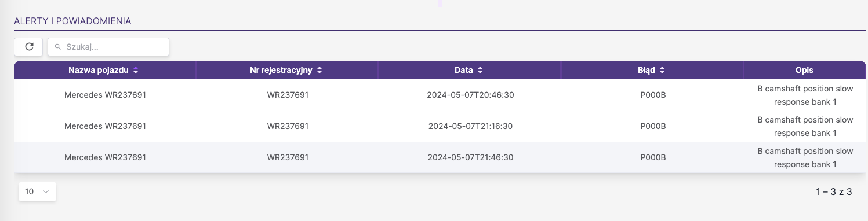Click sort arrows next to Data

(480, 70)
